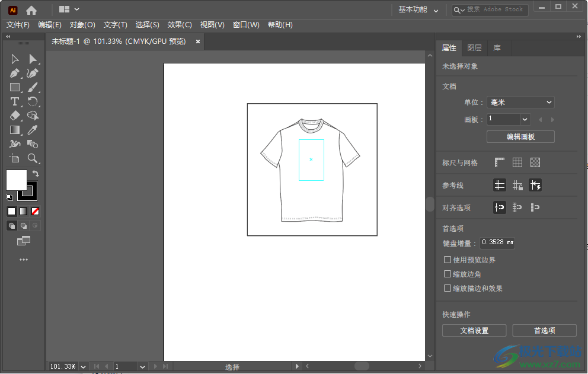This screenshot has width=588, height=374.
Task: Set paint to None swatch
Action: point(35,211)
